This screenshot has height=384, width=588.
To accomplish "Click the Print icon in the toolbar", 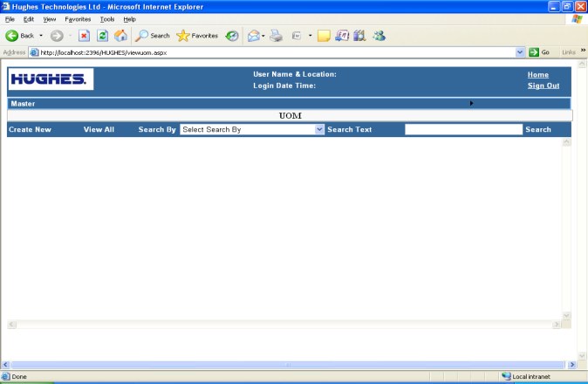I will pos(276,36).
